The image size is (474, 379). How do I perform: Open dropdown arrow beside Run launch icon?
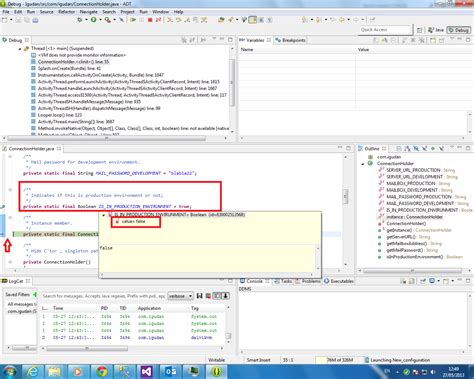point(100,20)
